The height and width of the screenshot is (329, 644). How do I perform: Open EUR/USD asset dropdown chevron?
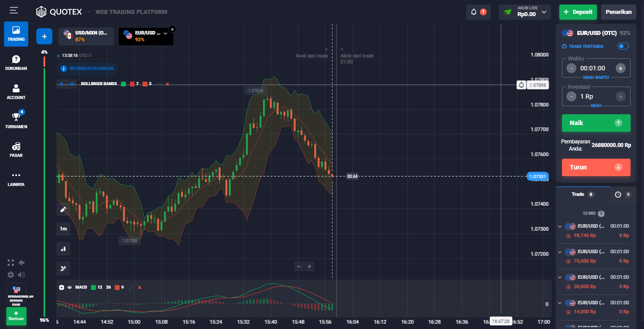click(165, 33)
